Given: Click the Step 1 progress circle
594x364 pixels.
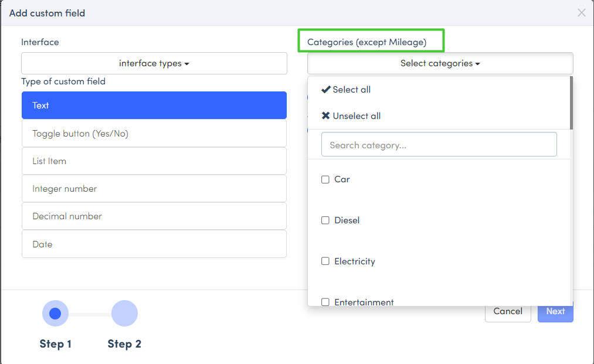Looking at the screenshot, I should point(55,314).
